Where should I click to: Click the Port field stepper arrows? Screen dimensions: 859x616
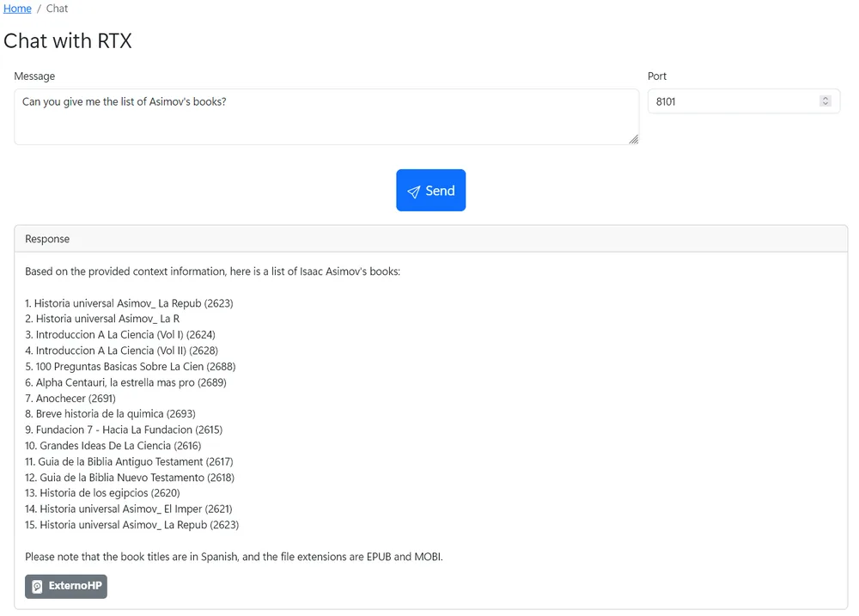825,101
